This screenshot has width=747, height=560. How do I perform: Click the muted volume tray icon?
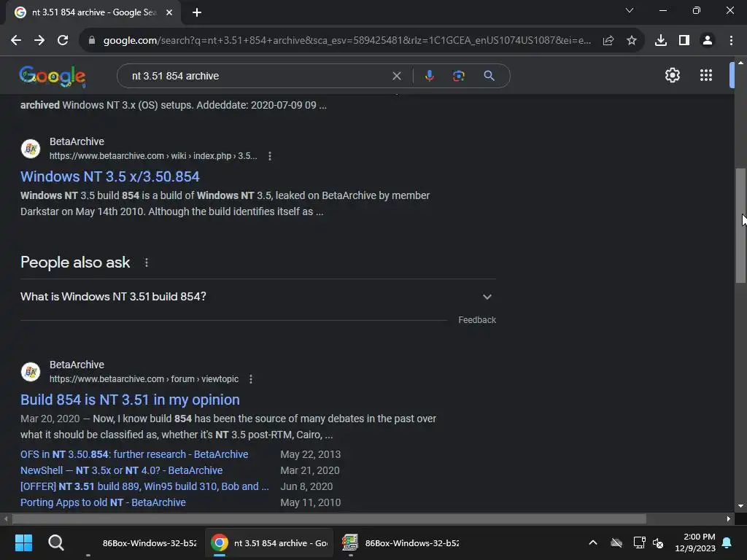click(x=658, y=542)
